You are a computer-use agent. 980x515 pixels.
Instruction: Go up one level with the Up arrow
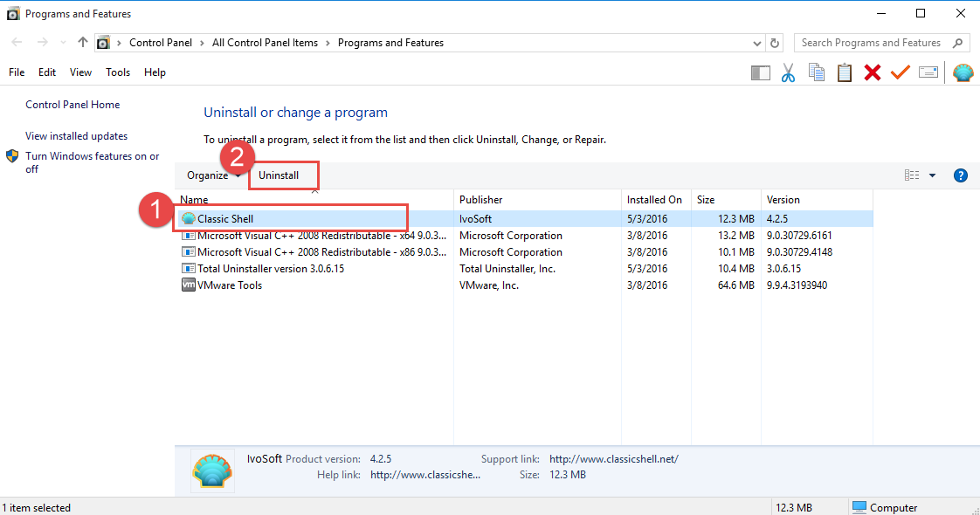coord(82,43)
